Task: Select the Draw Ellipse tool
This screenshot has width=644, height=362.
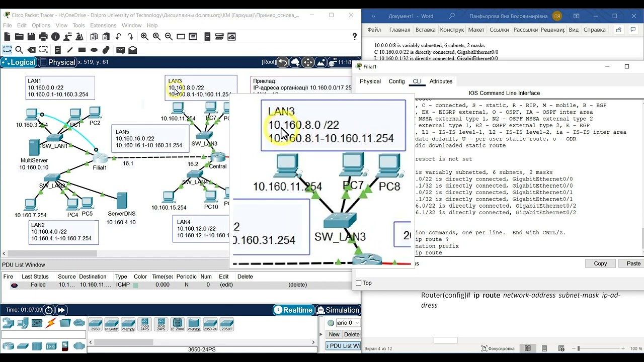Action: (x=94, y=50)
